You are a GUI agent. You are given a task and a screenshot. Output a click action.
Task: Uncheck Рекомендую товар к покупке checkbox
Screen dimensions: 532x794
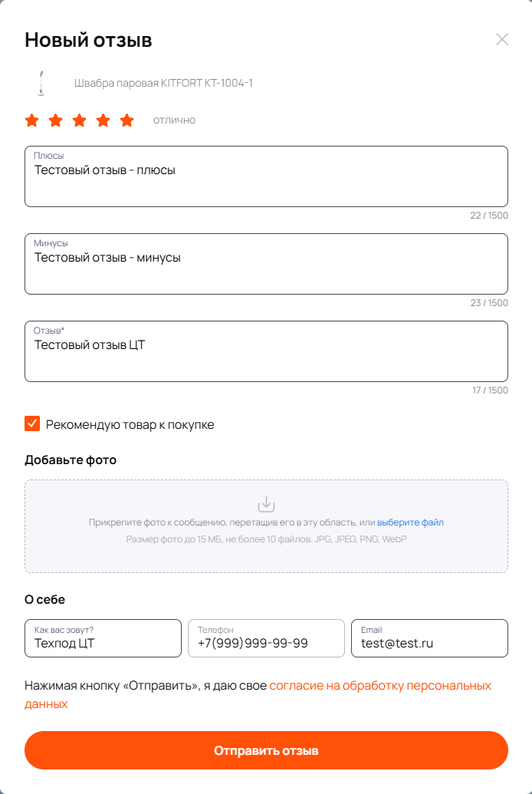pos(32,423)
